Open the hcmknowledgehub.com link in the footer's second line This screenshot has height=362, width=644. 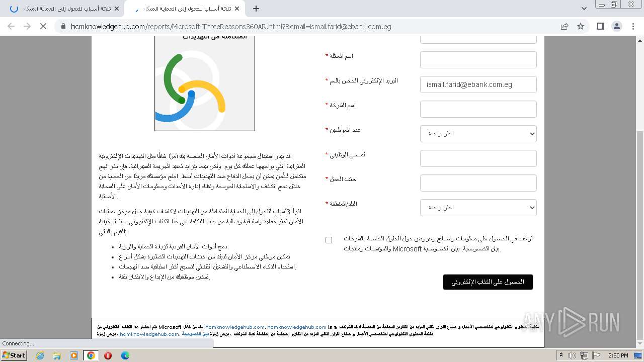149,334
